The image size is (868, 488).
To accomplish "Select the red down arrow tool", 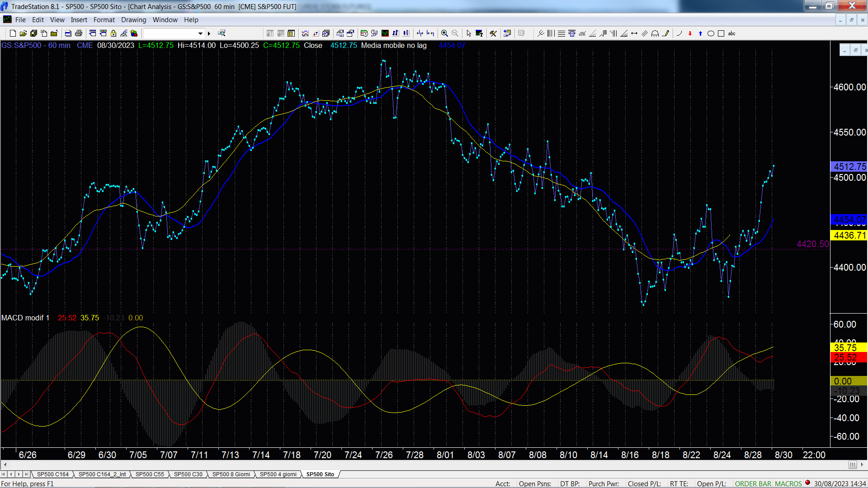I will [690, 33].
